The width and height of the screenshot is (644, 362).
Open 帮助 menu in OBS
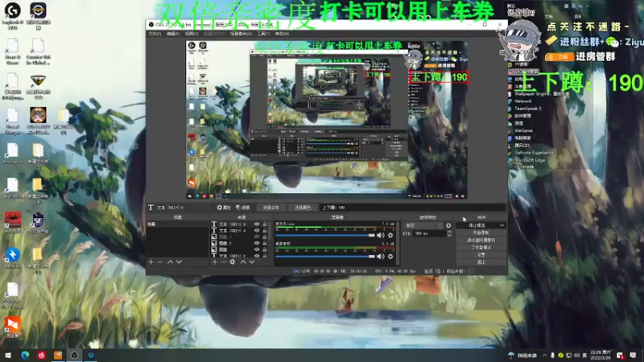(282, 34)
